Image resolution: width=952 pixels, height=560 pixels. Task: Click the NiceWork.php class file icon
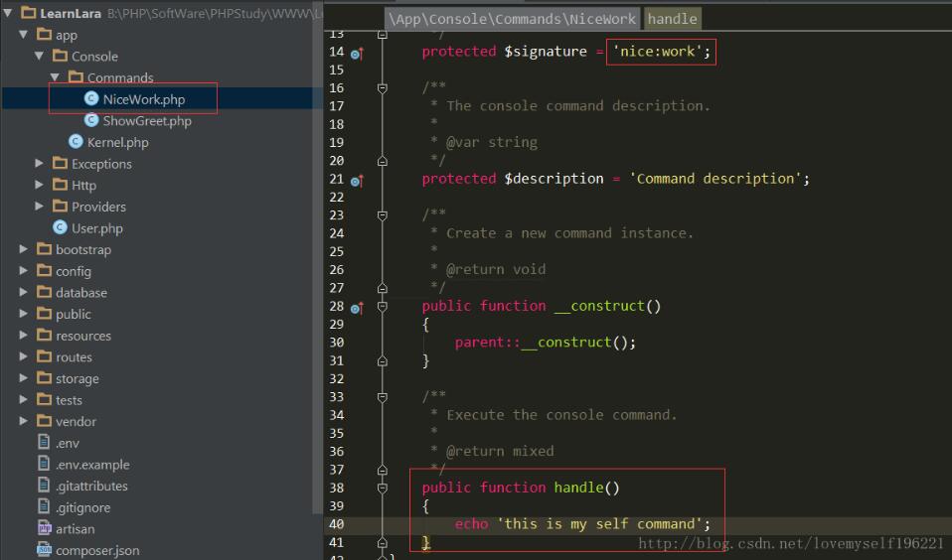(91, 99)
